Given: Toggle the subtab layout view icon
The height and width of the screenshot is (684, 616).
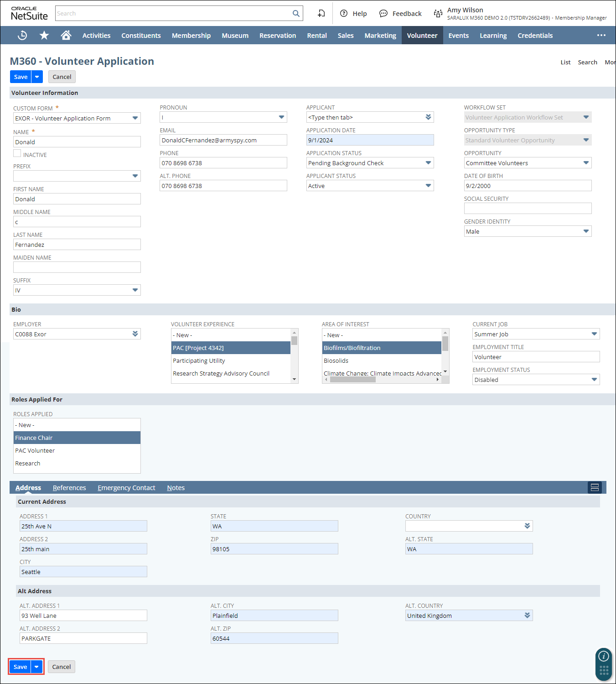Looking at the screenshot, I should 595,487.
